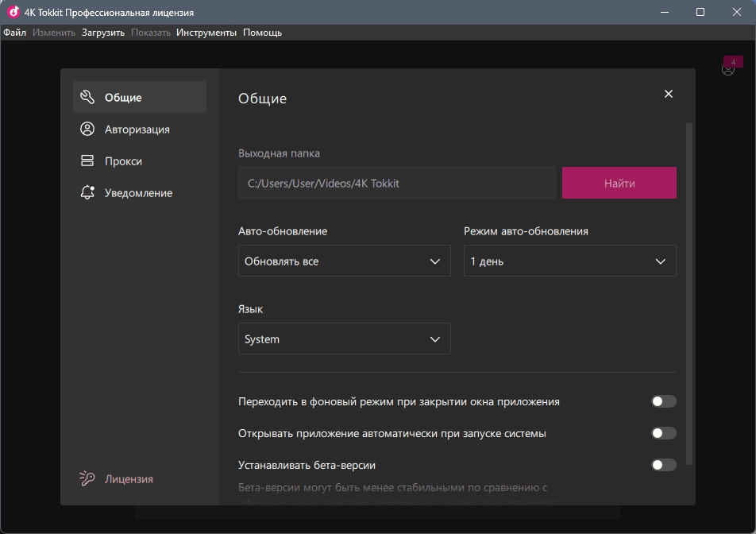Minimize the 4K Tokkit window
The image size is (756, 534).
tap(665, 12)
